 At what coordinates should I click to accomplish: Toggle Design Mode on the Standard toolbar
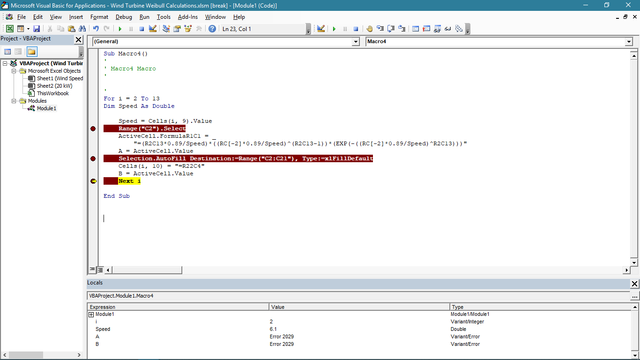point(153,29)
